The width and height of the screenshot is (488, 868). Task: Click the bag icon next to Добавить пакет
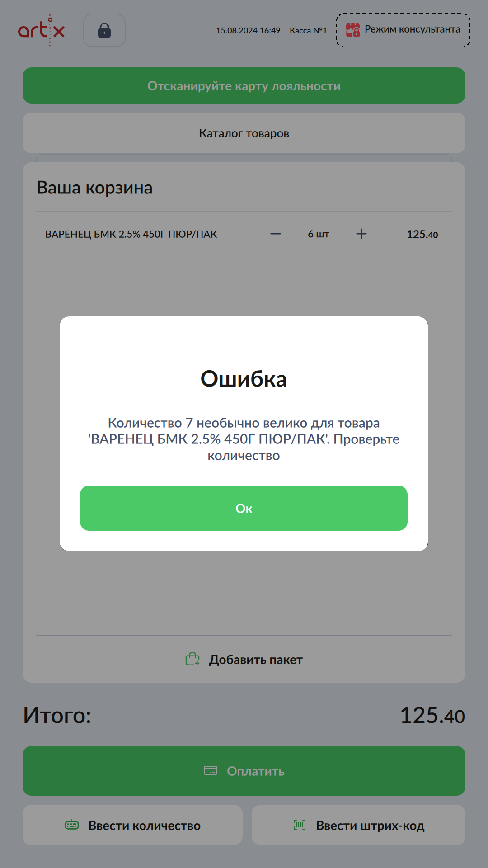point(193,659)
